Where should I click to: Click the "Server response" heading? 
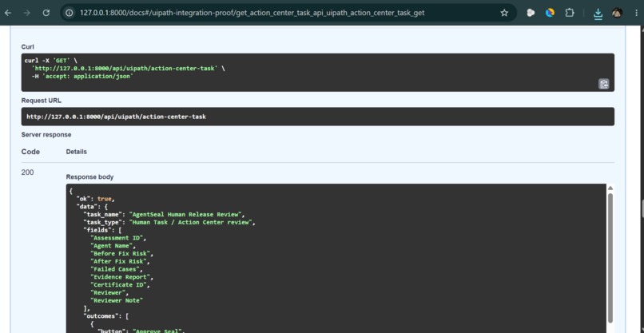(46, 134)
